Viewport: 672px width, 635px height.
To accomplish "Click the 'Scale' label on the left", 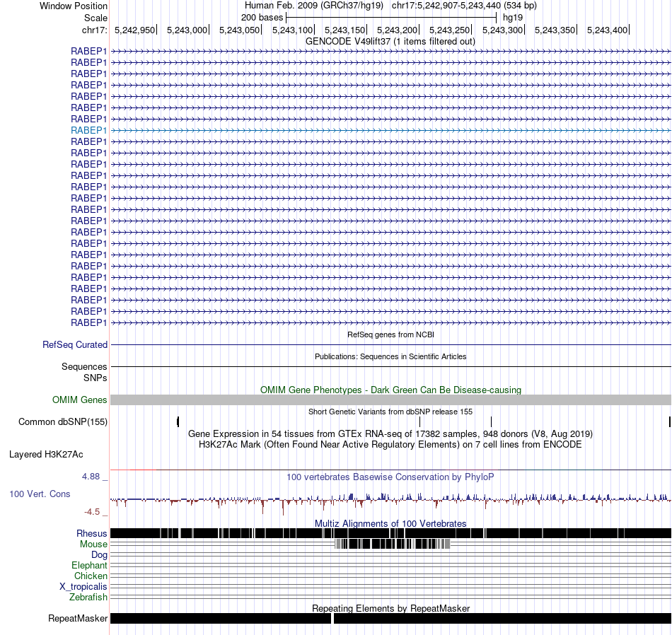I will tap(95, 18).
